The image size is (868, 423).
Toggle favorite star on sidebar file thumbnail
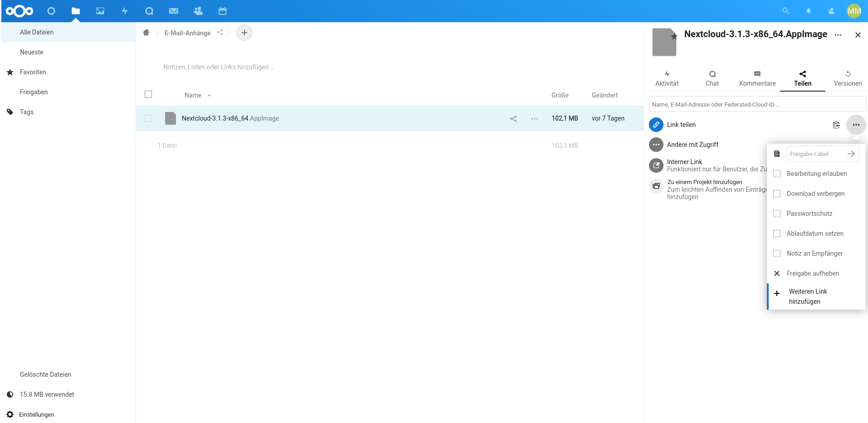coord(674,36)
